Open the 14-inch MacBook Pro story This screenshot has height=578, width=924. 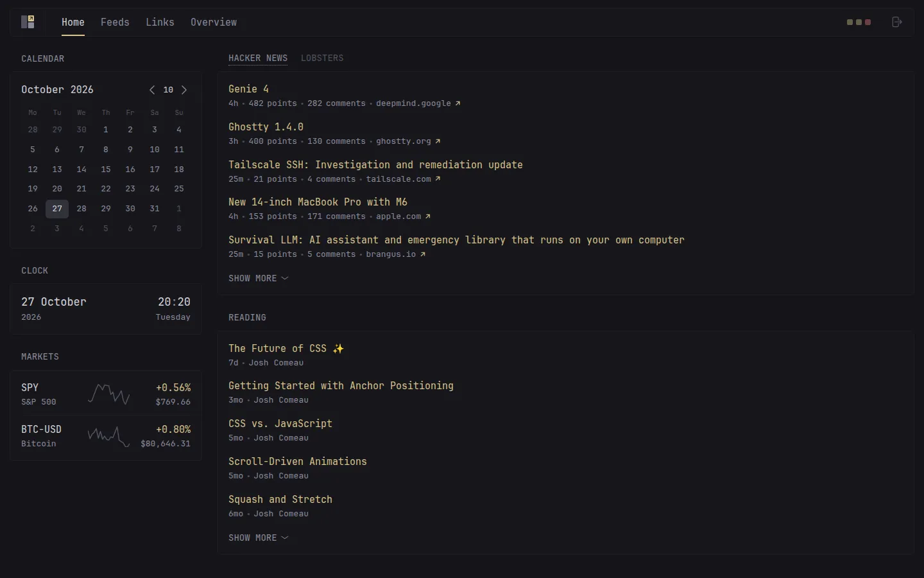point(318,202)
